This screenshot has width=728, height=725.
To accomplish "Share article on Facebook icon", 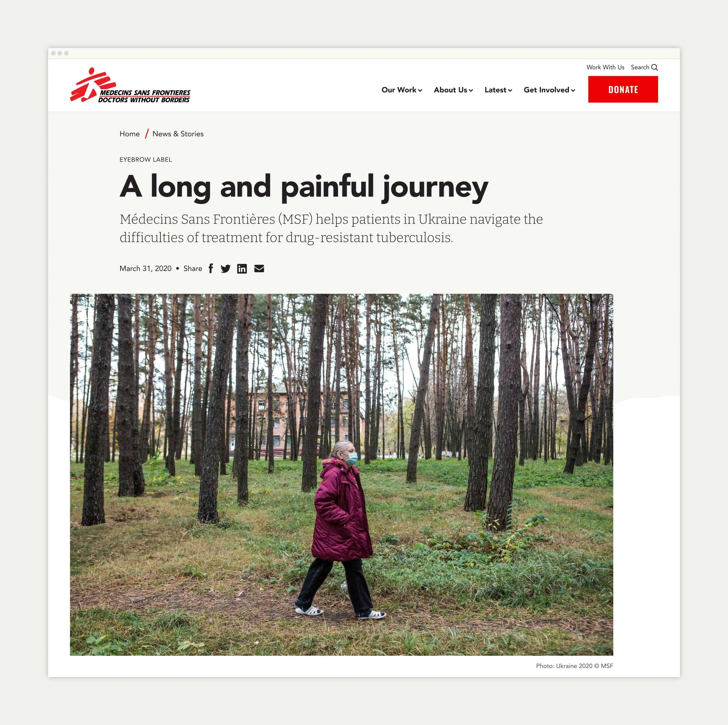I will point(211,269).
